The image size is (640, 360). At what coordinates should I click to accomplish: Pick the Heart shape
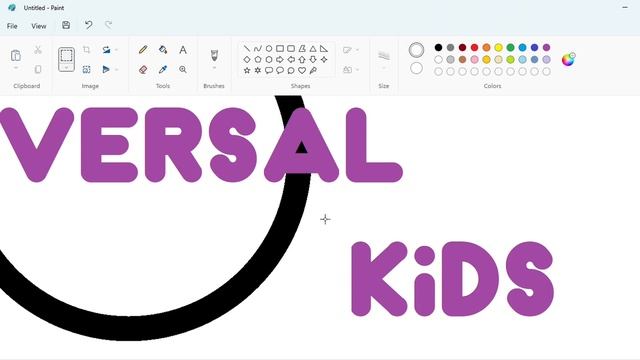tap(302, 70)
